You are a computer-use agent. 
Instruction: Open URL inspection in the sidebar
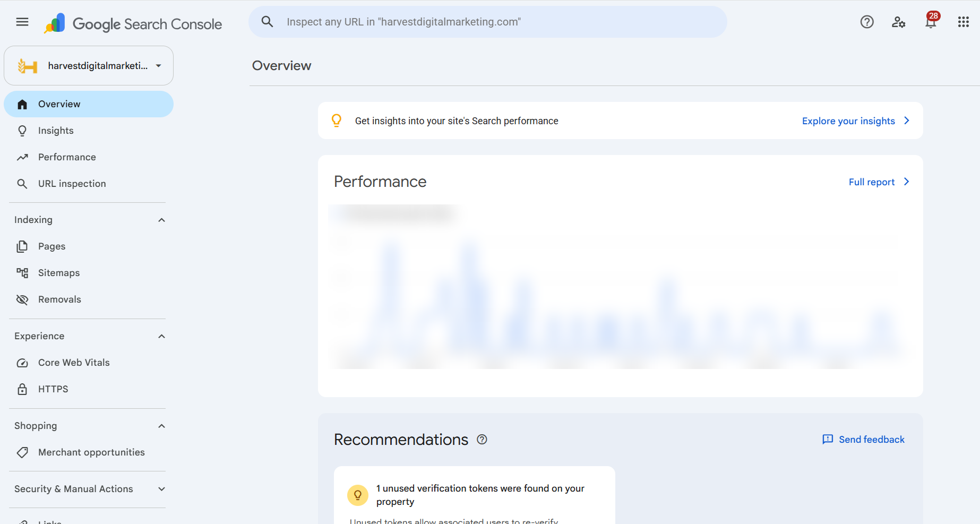89,184
